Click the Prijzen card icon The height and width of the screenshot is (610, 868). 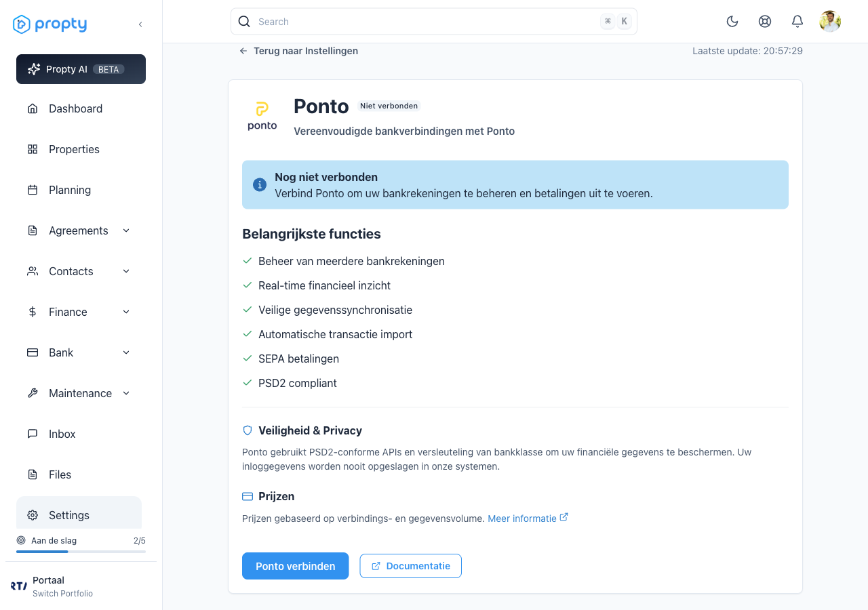(248, 496)
